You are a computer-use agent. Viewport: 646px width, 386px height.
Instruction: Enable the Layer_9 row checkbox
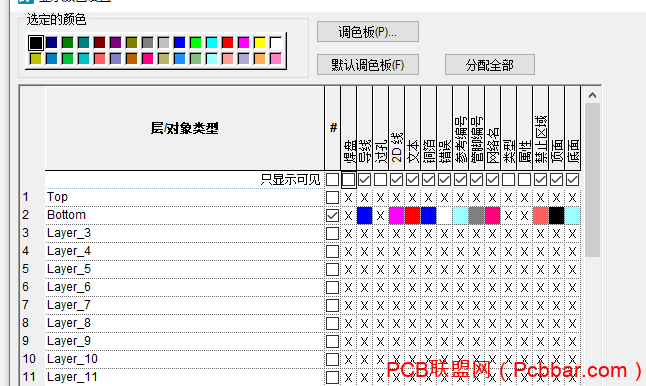[x=332, y=342]
